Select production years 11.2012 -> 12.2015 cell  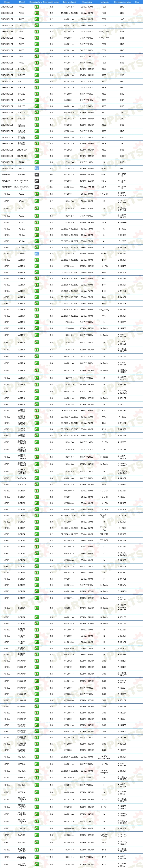(x=70, y=13)
